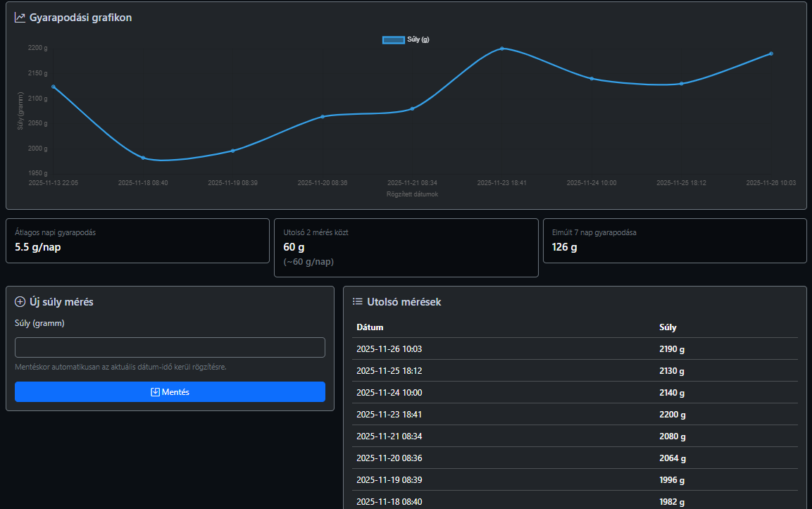Click the 2200 g peak chart point
Viewport: 812px width, 509px height.
pyautogui.click(x=502, y=49)
